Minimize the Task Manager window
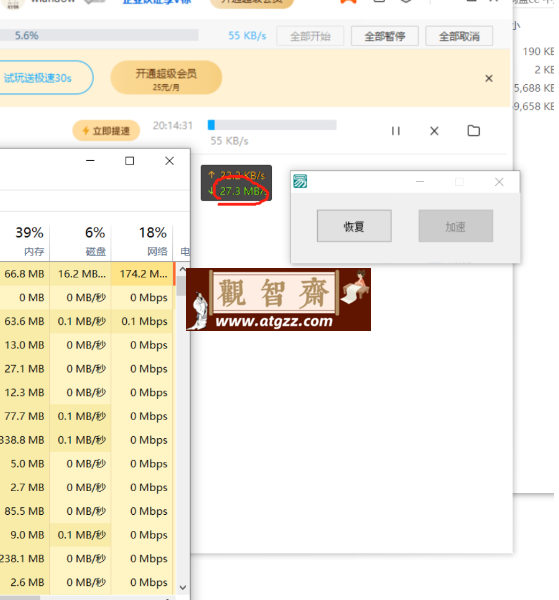The image size is (559, 600). click(x=90, y=161)
